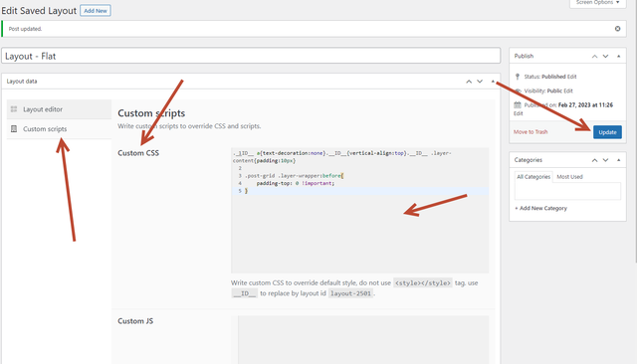Click the Update button
This screenshot has height=364, width=637.
pos(607,132)
